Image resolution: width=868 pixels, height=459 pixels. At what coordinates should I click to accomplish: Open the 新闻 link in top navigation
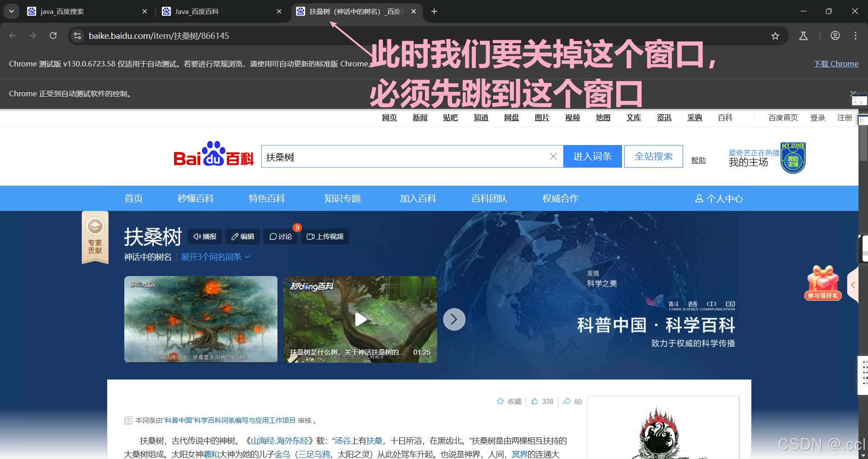pyautogui.click(x=420, y=117)
